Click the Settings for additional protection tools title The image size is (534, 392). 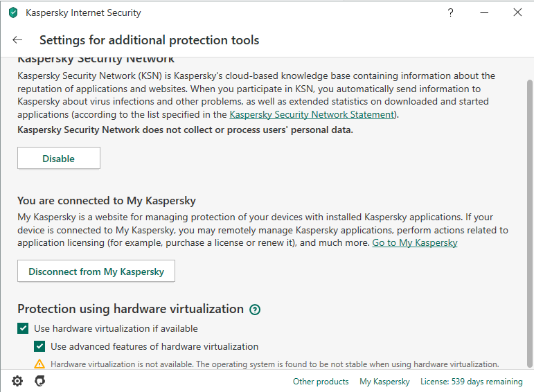click(x=149, y=40)
